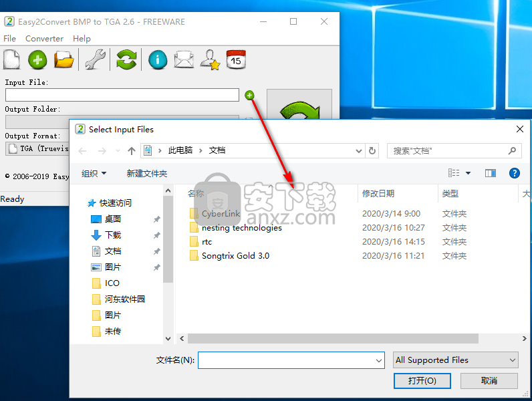Click 此电脑 in the address path
The height and width of the screenshot is (401, 532).
pyautogui.click(x=180, y=150)
